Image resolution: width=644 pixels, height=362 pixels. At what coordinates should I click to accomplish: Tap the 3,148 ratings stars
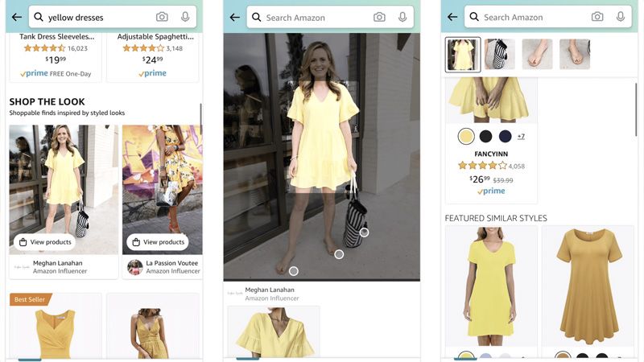[143, 48]
